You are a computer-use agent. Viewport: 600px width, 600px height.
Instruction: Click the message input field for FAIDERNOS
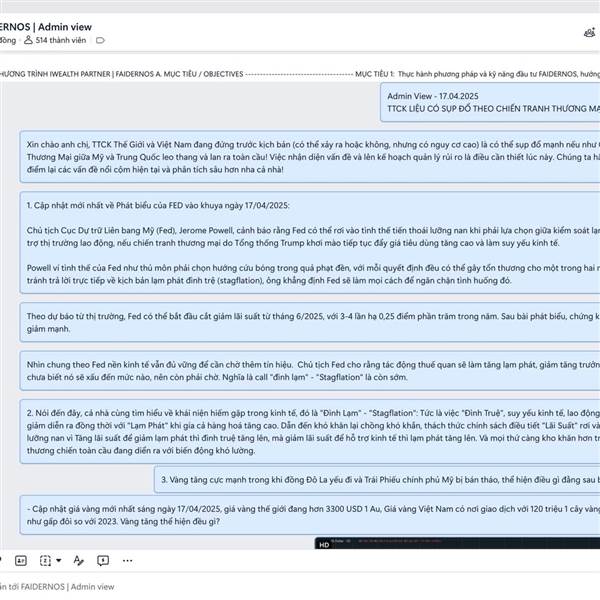[300, 587]
